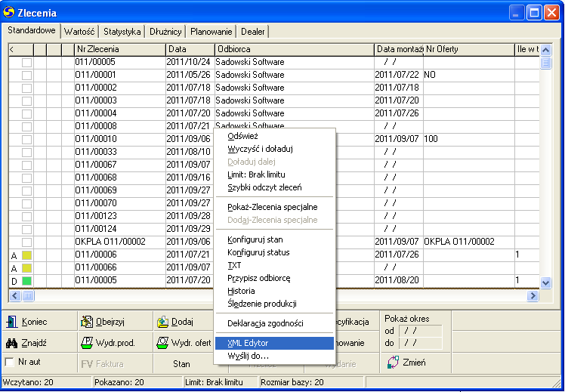Screen dimensions: 565x392
Task: Launch XML Edytor from context menu
Action: (274, 343)
